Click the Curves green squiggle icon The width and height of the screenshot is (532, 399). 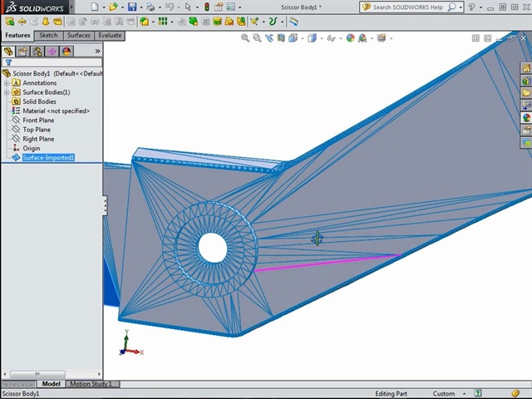point(273,22)
